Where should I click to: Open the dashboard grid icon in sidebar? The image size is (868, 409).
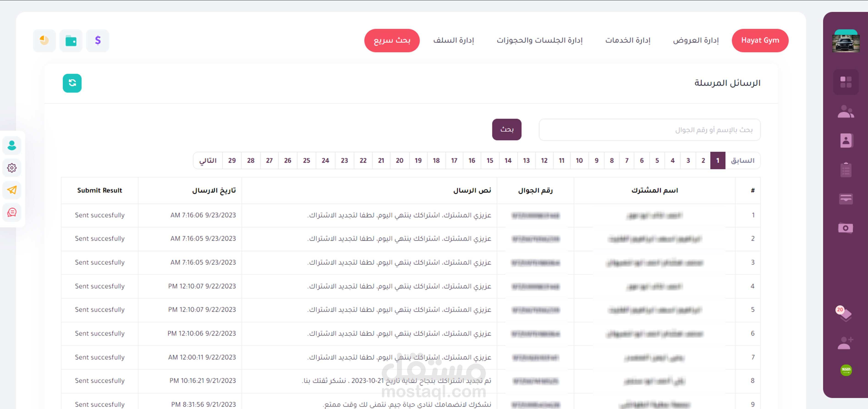846,82
